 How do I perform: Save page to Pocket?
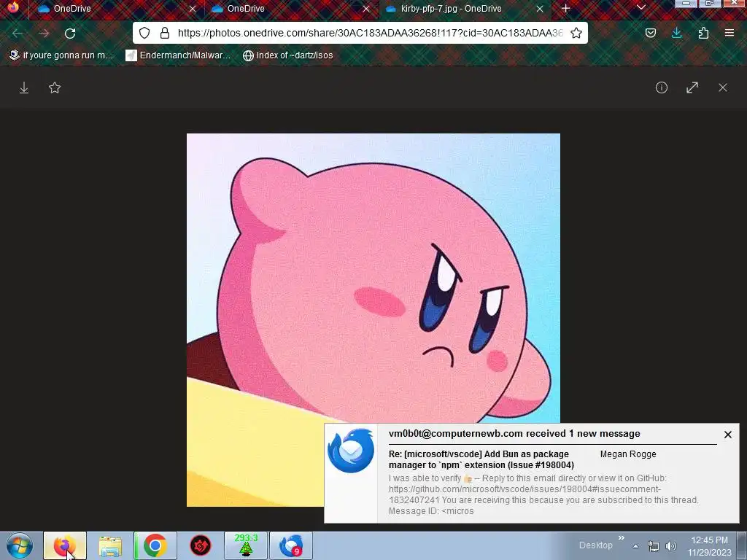(x=650, y=33)
